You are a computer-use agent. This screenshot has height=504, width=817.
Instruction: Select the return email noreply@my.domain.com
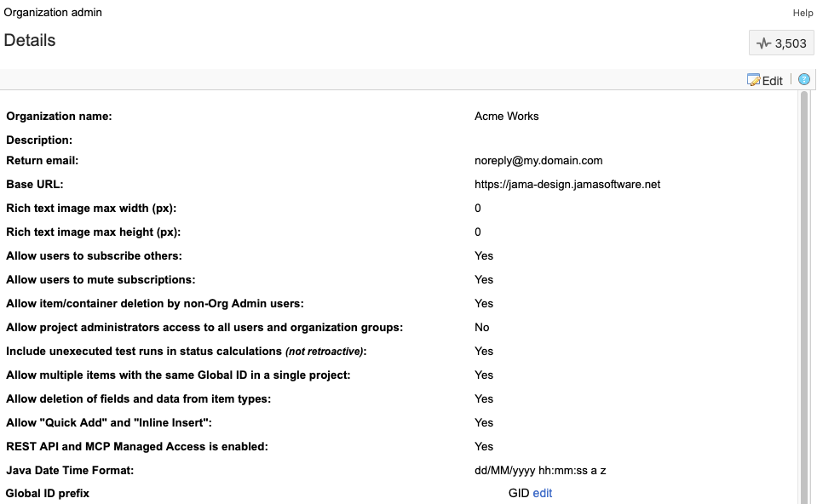pos(538,160)
